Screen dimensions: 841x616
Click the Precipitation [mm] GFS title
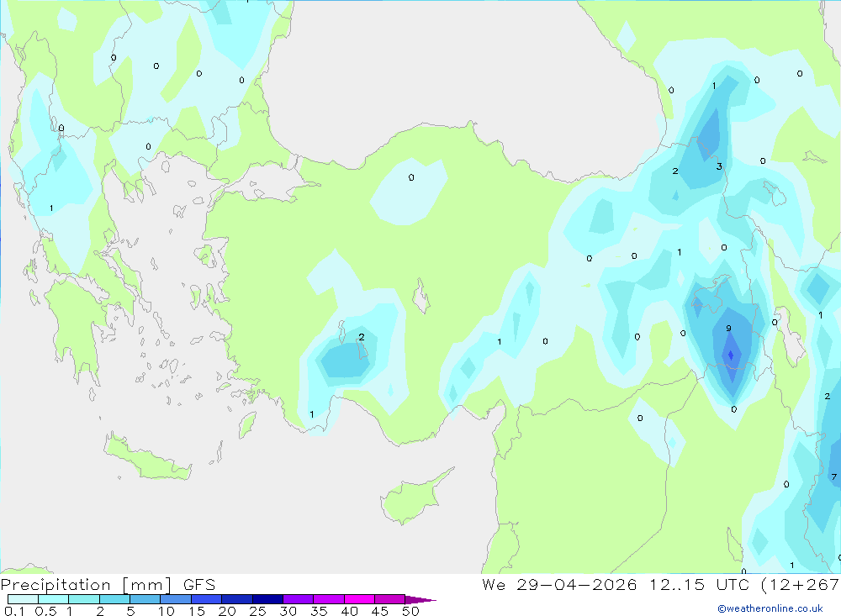click(108, 585)
